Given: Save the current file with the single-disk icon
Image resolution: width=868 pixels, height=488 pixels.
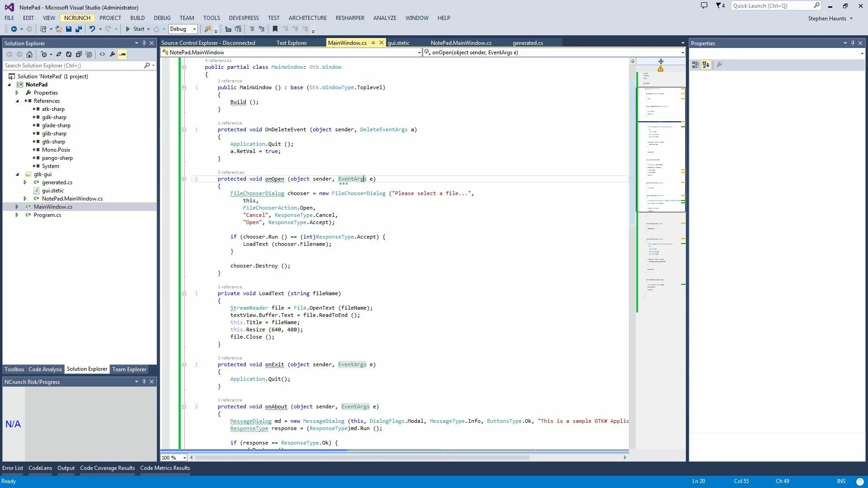Looking at the screenshot, I should pos(69,29).
